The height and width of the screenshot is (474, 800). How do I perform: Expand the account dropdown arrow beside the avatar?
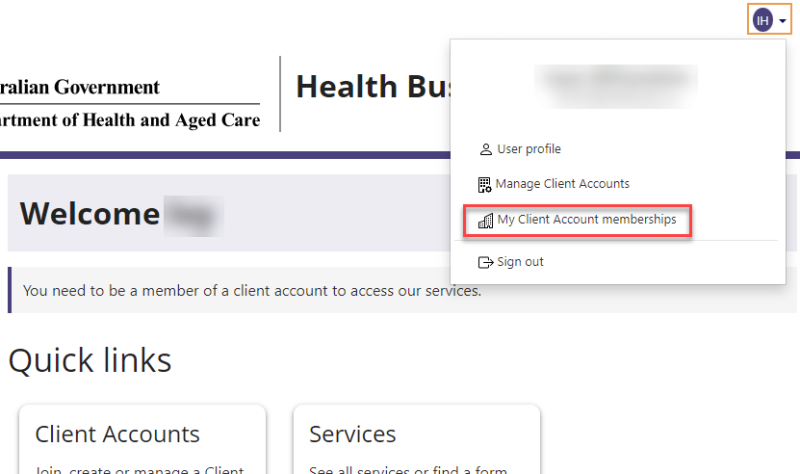click(x=781, y=21)
